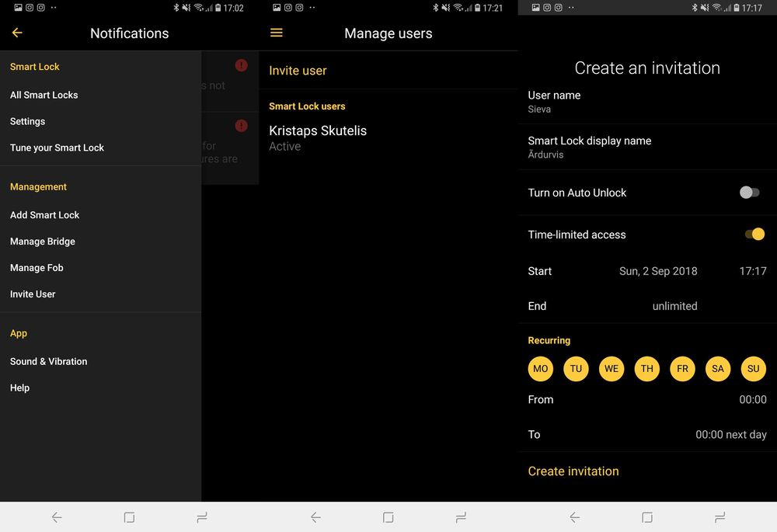Set the End value unlimited
Viewport: 777px width, 532px height.
674,306
